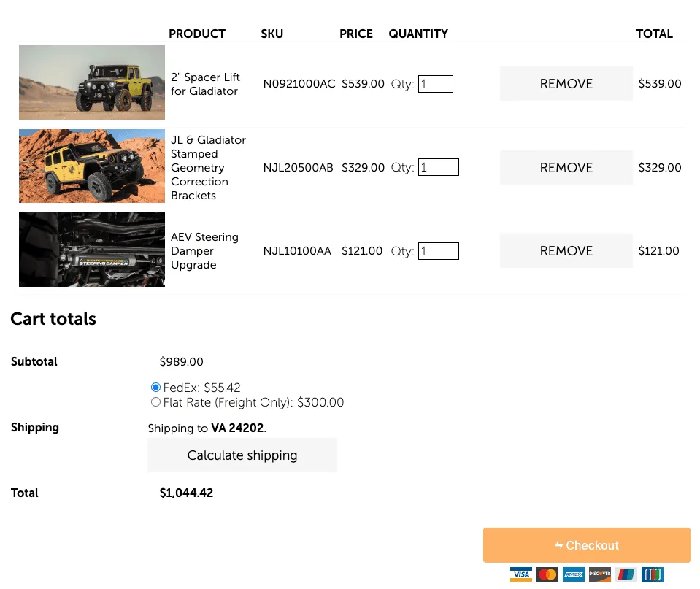Open the 2" Spacer Lift for Gladiator product
700x589 pixels.
[205, 84]
